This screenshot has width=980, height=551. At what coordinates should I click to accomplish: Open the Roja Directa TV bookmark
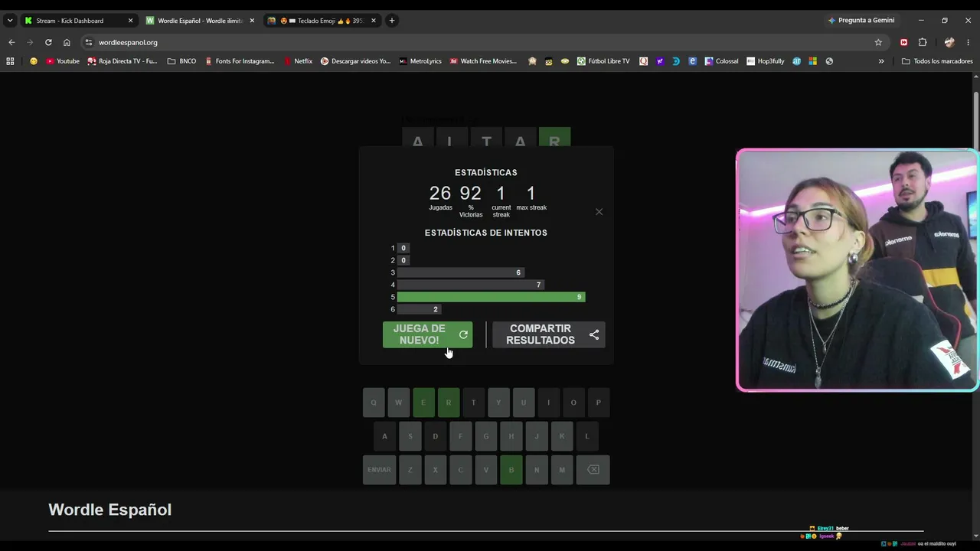(x=122, y=61)
